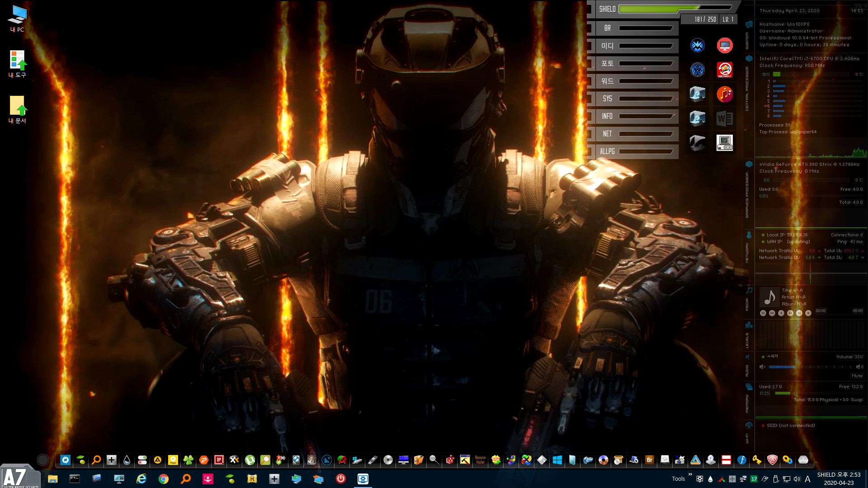
Task: Open the red Recovery app icon
Action: pos(725,70)
